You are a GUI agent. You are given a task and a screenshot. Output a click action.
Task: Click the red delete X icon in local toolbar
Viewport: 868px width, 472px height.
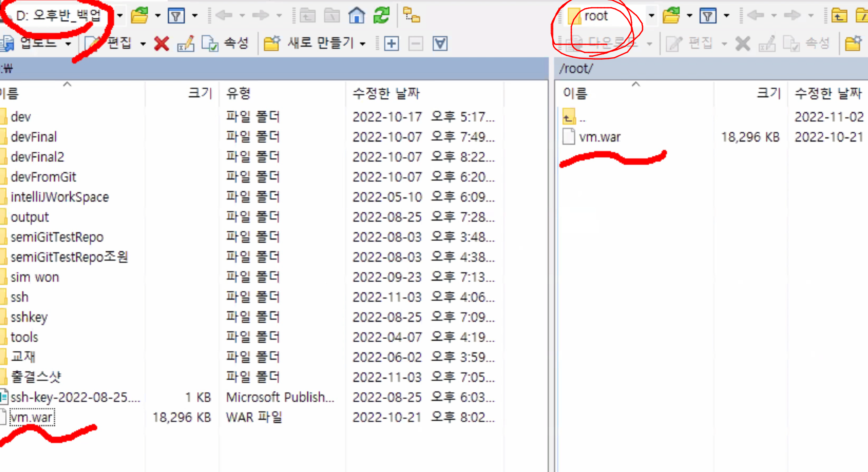point(162,43)
